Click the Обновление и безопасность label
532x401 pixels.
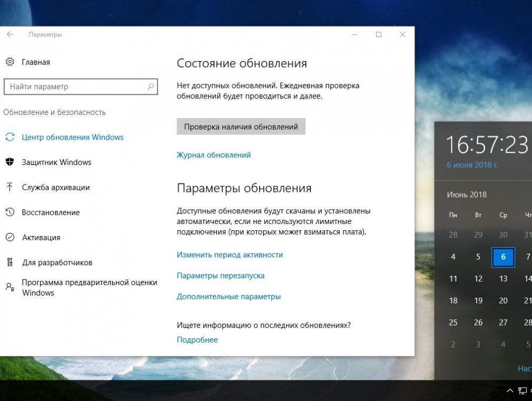(55, 112)
